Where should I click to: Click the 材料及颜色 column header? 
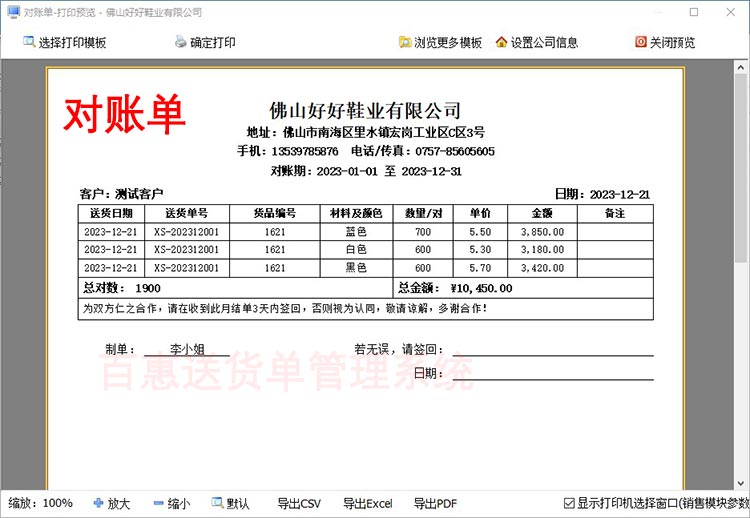tap(356, 213)
